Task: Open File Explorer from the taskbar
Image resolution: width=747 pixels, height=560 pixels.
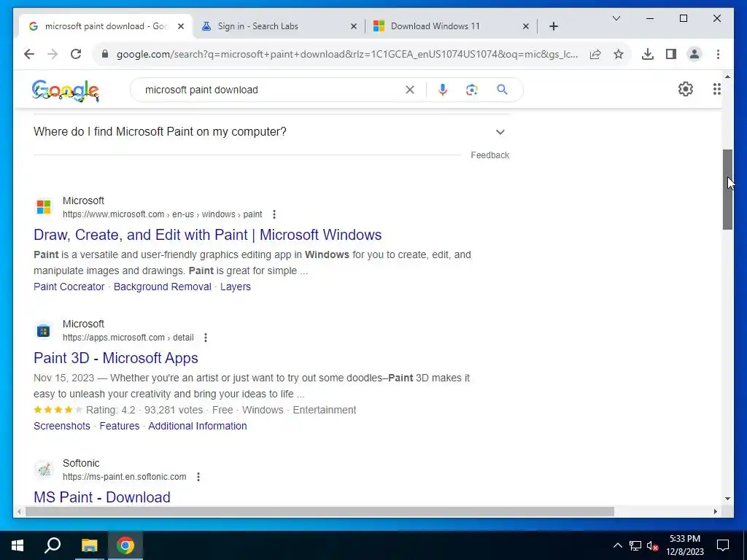Action: [89, 545]
